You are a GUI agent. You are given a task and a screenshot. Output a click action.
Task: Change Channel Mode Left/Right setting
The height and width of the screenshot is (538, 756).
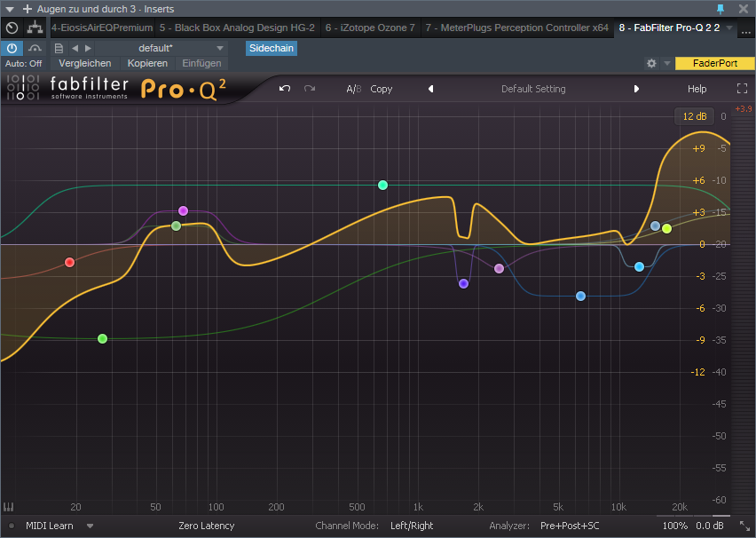(412, 526)
